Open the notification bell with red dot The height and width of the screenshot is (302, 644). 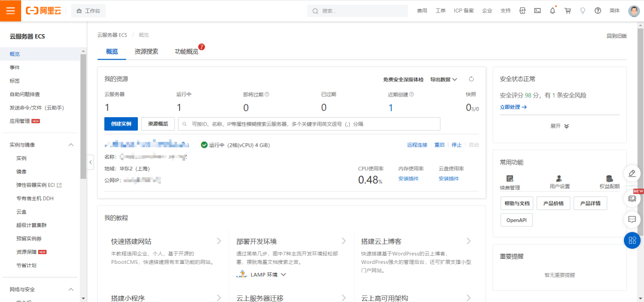click(x=552, y=10)
